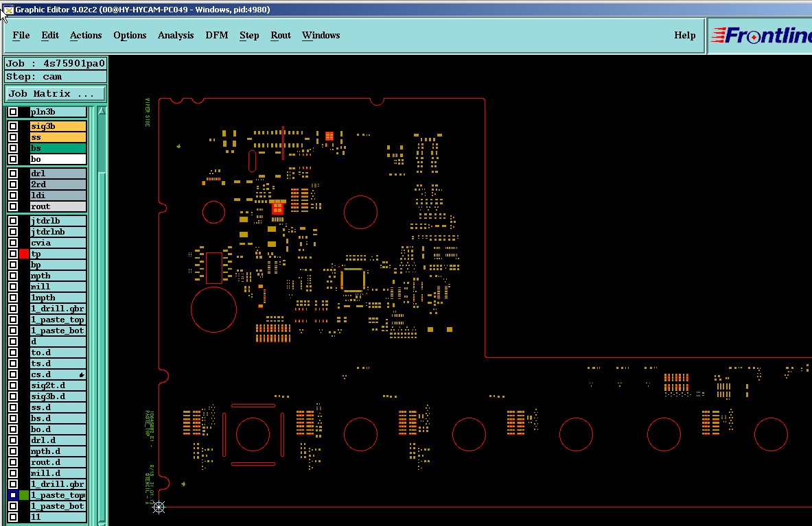Toggle the ss layer checkbox
Viewport: 812px width, 526px height.
click(x=14, y=137)
